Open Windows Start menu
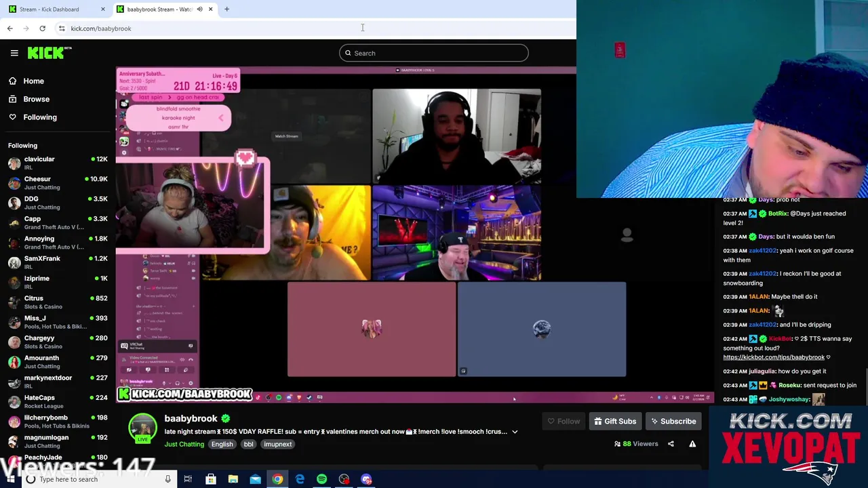This screenshot has height=488, width=868. click(9, 479)
